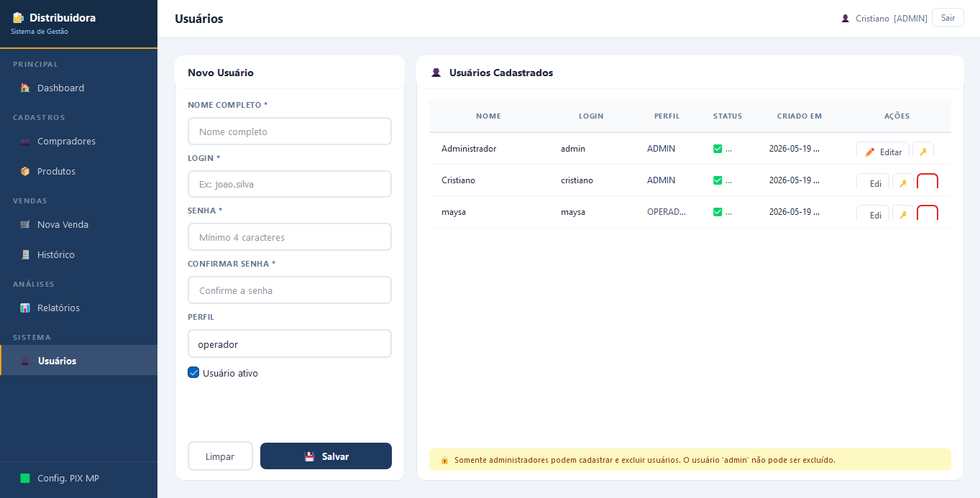Click the red delete button for Cristiano
This screenshot has width=980, height=498.
click(928, 183)
